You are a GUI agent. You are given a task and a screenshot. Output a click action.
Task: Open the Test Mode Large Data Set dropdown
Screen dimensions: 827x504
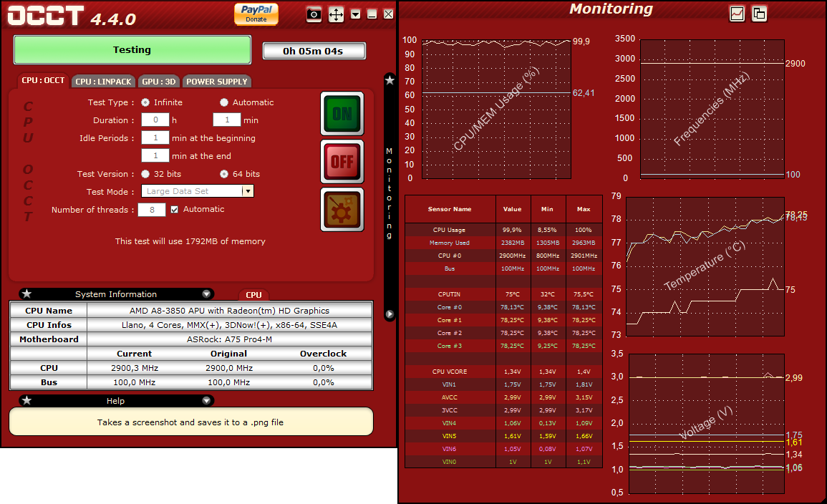[x=197, y=191]
